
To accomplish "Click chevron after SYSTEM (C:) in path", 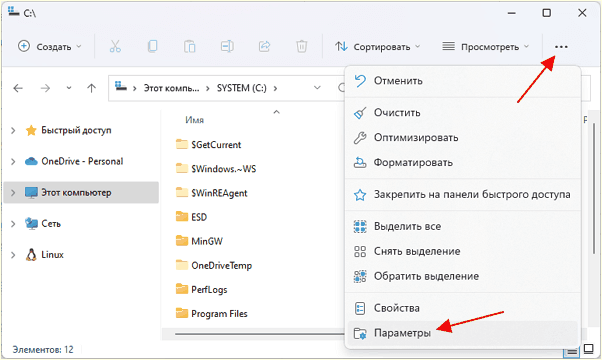I will click(275, 88).
